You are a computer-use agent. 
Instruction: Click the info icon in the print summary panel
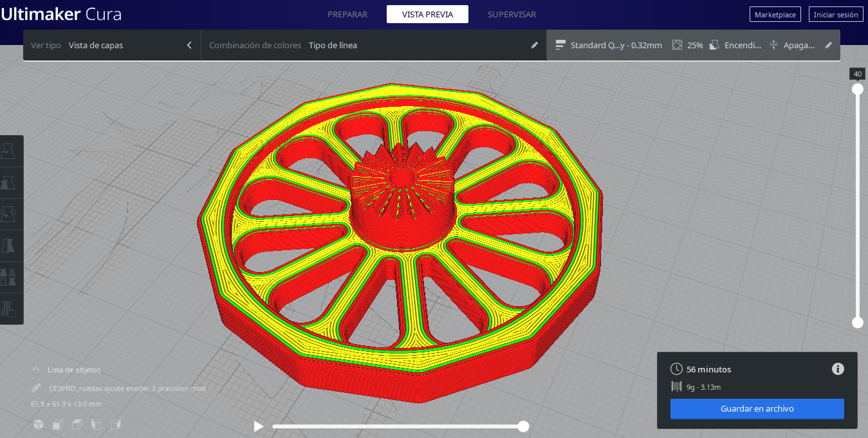[838, 369]
